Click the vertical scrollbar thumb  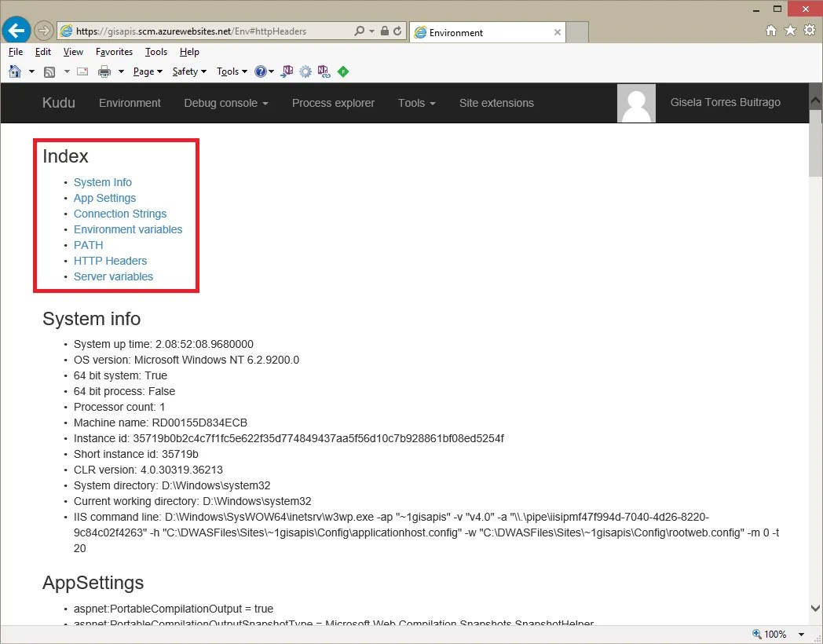tap(816, 143)
